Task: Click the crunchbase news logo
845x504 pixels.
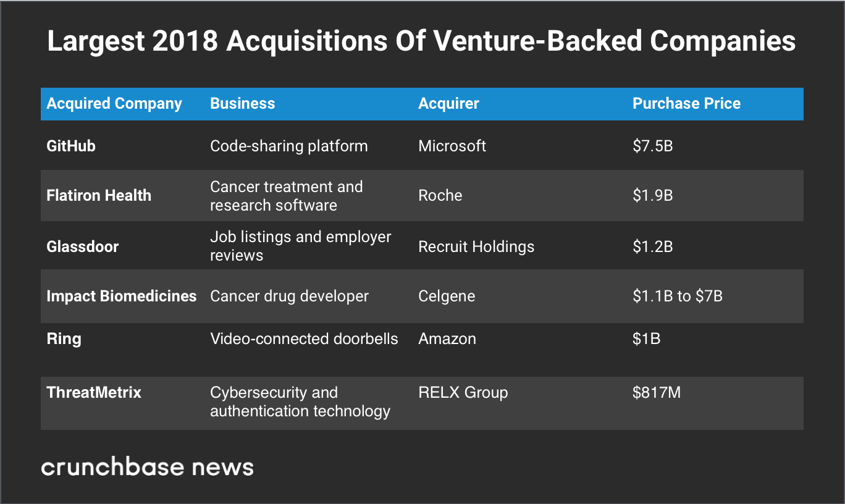Action: [x=147, y=467]
